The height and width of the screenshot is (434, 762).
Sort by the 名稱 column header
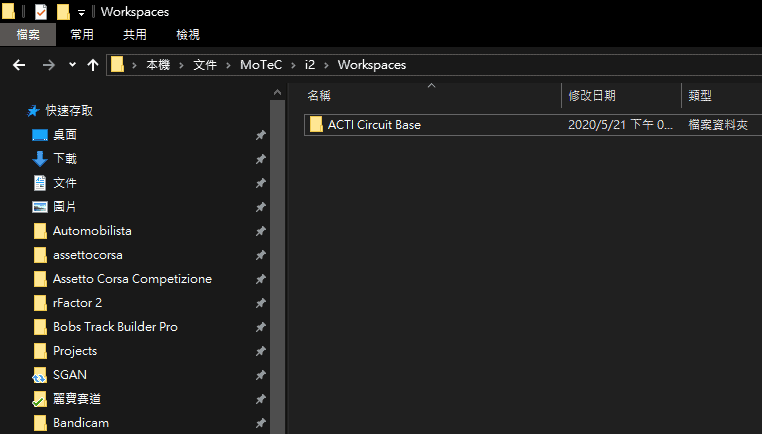tap(320, 96)
